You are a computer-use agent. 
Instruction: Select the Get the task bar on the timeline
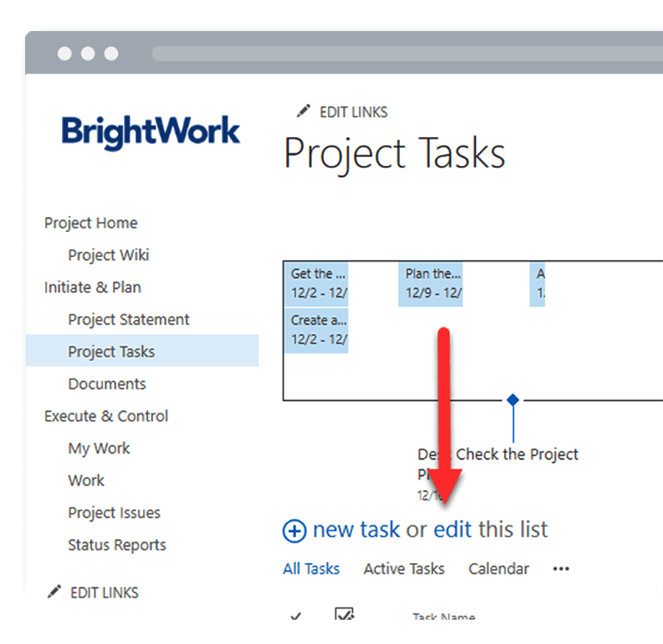click(316, 283)
